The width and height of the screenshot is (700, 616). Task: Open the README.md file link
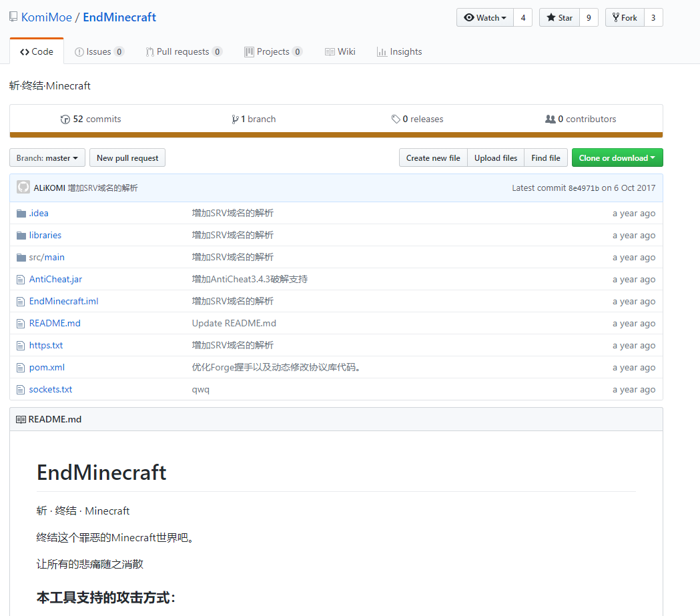point(55,324)
